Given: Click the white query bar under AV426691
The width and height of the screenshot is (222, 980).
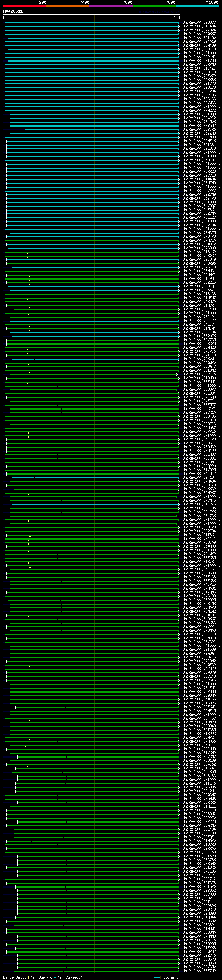Looking at the screenshot, I should [92, 15].
